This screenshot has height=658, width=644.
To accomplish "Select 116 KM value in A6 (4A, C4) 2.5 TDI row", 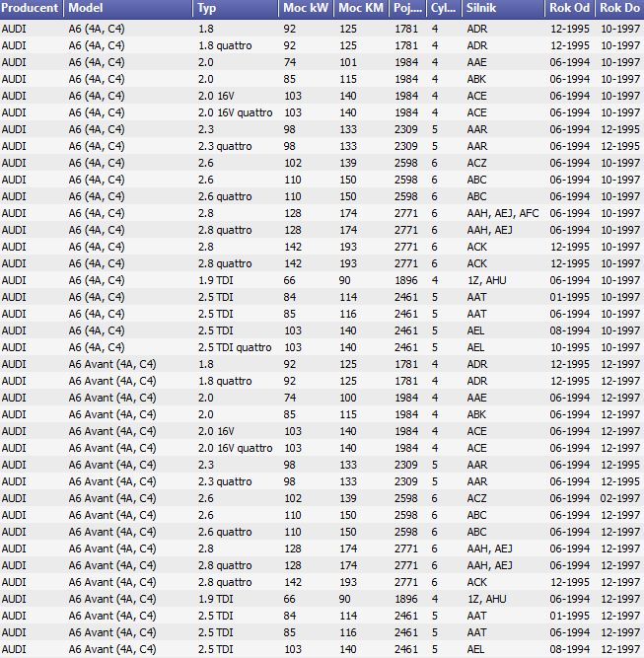I will pyautogui.click(x=348, y=314).
